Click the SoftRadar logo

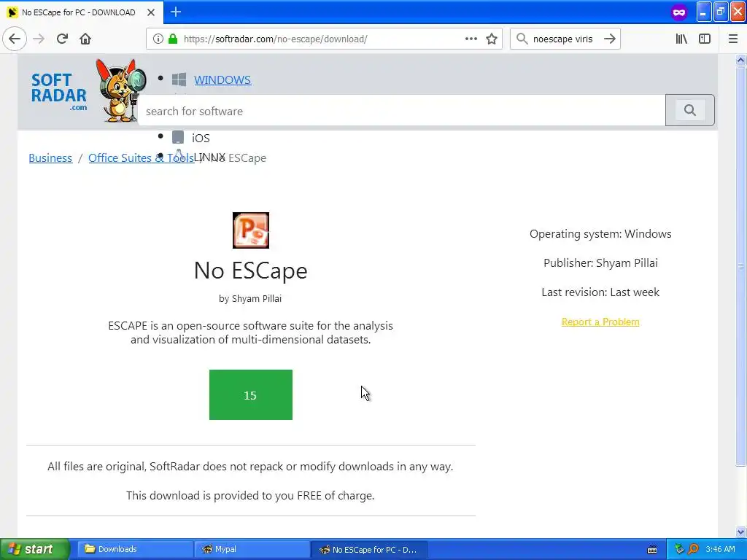pyautogui.click(x=59, y=93)
